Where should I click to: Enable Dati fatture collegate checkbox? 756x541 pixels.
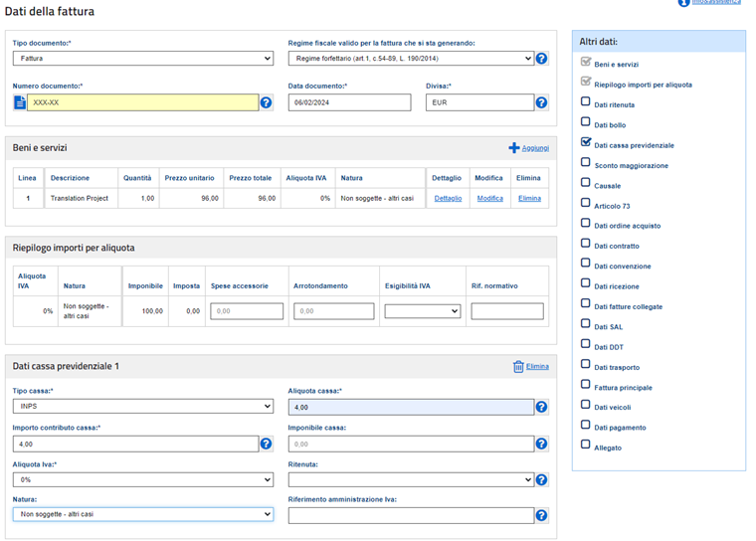click(585, 303)
